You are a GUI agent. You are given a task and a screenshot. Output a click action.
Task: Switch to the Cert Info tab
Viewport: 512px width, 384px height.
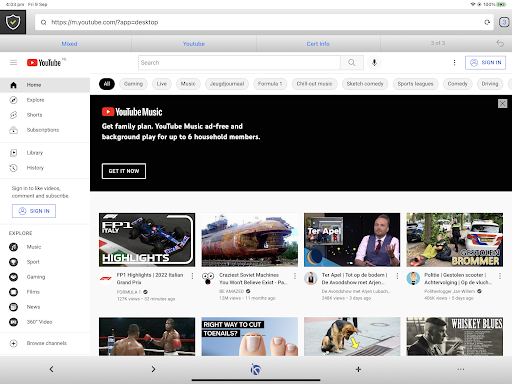click(x=318, y=44)
